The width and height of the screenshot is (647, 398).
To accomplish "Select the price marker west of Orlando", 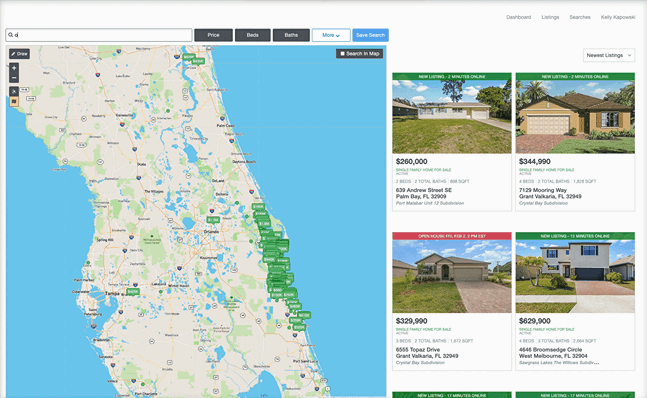I will point(213,220).
